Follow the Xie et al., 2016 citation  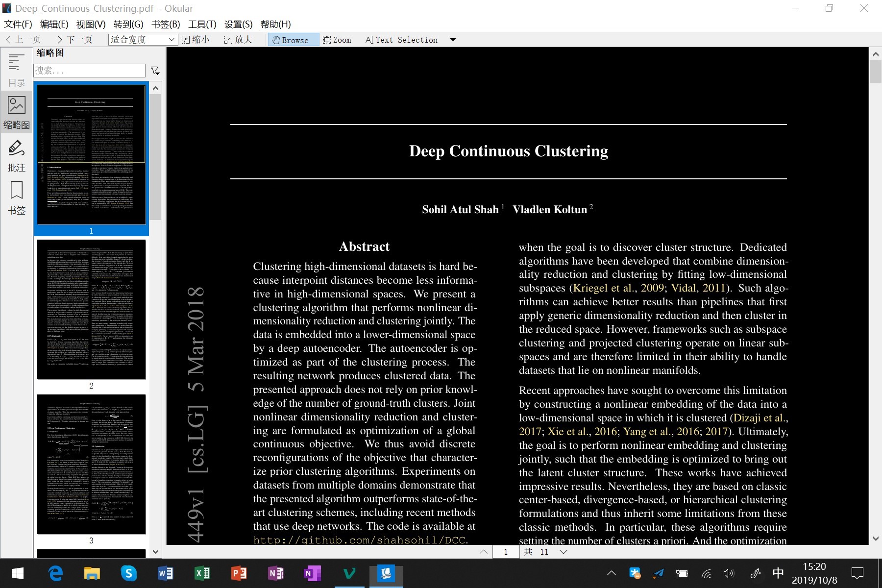[582, 432]
